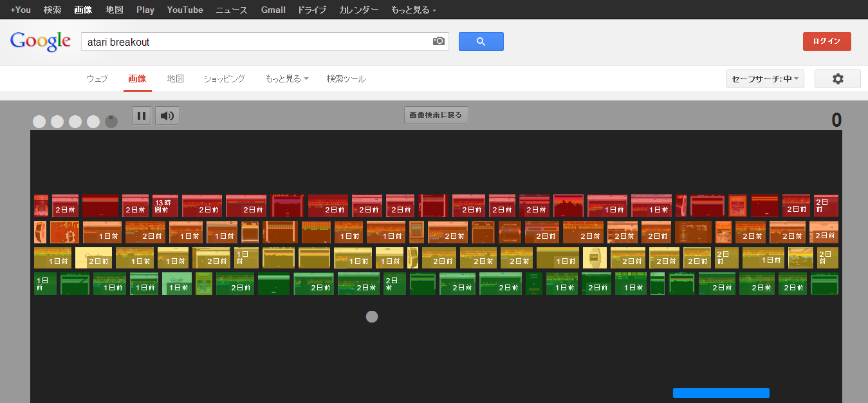Open 検索ツール options

(x=346, y=79)
